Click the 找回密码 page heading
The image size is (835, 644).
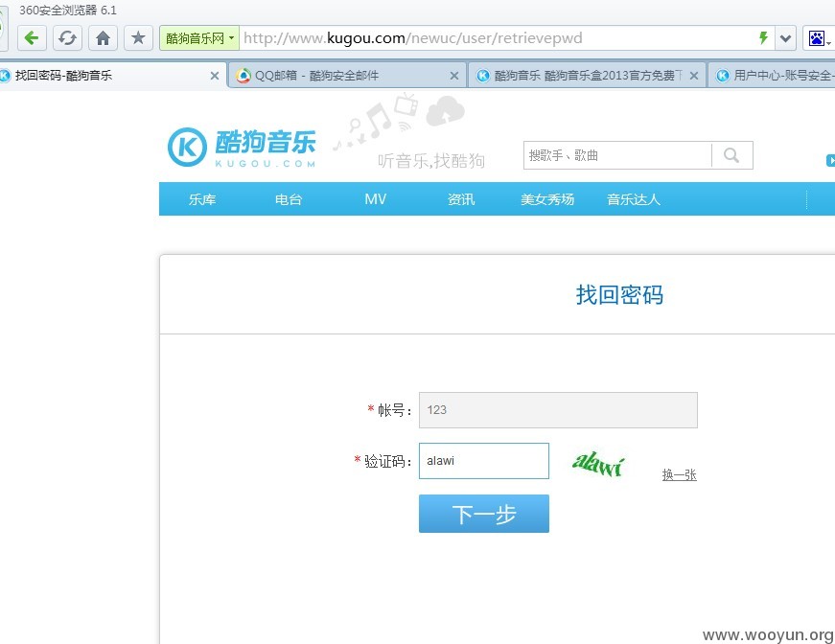(619, 295)
